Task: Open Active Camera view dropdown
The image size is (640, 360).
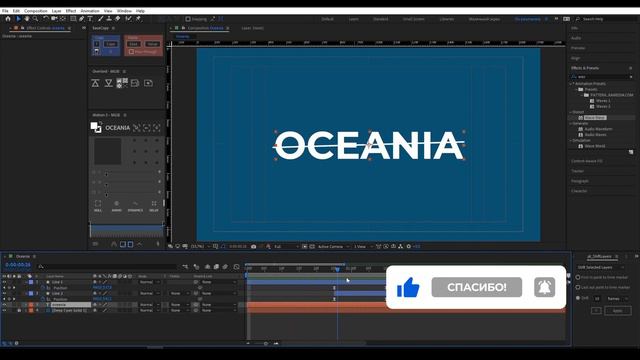Action: tap(333, 247)
